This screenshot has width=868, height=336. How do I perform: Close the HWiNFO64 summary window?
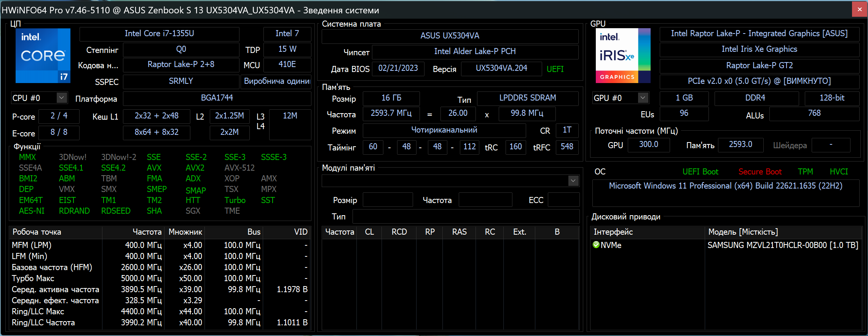click(x=859, y=10)
